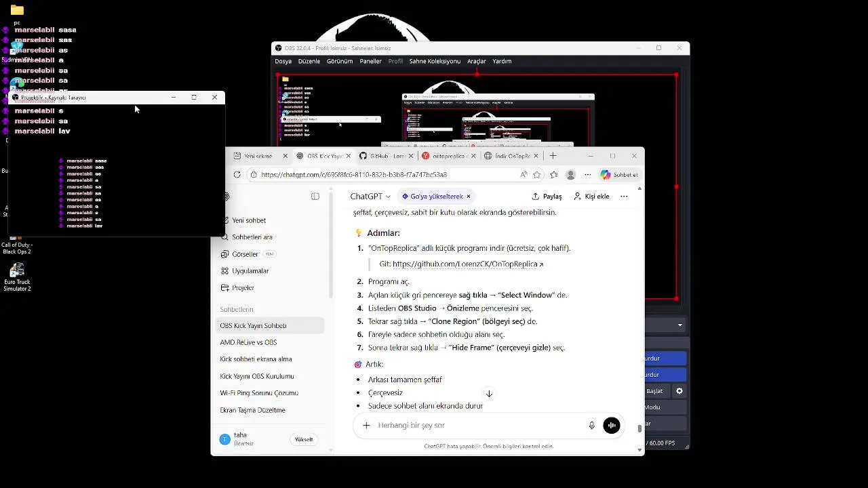The image size is (868, 488).
Task: Add page to favorites with star icon
Action: (x=537, y=174)
